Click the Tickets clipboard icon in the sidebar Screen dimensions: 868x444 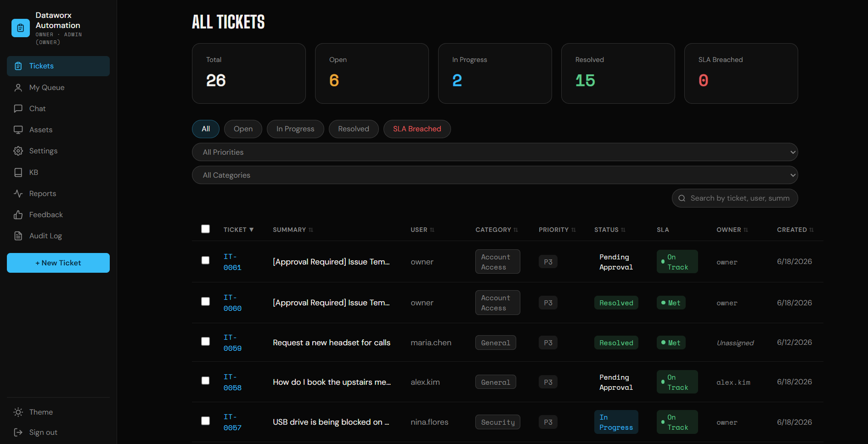pyautogui.click(x=18, y=66)
